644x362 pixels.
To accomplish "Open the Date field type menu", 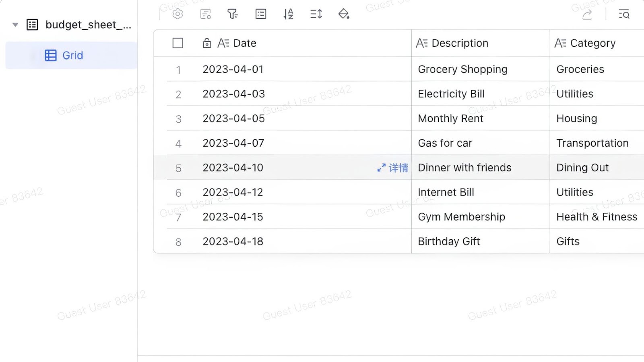I will pyautogui.click(x=223, y=43).
